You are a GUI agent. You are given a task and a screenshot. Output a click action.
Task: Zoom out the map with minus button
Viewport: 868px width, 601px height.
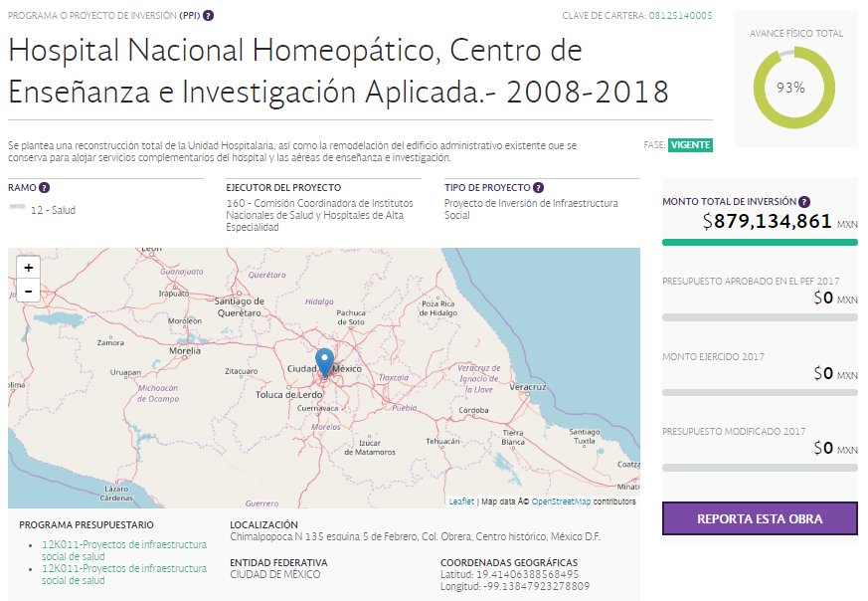click(x=28, y=291)
